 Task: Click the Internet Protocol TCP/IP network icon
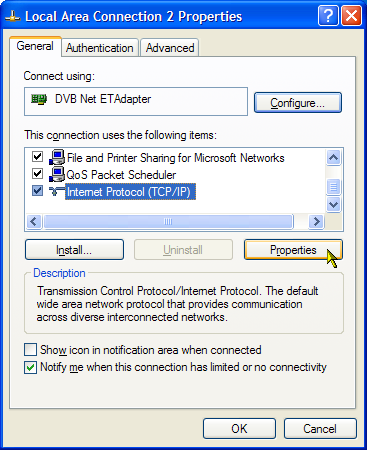[x=57, y=191]
